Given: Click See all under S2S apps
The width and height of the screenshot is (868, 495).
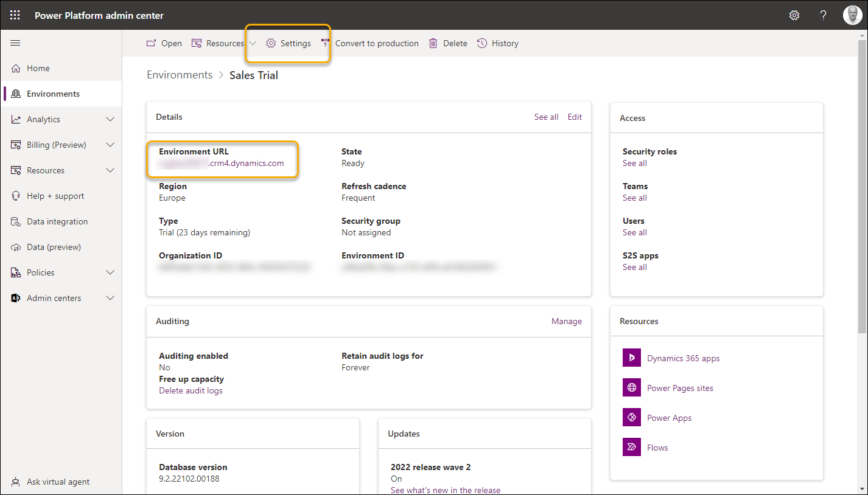Looking at the screenshot, I should (x=635, y=267).
